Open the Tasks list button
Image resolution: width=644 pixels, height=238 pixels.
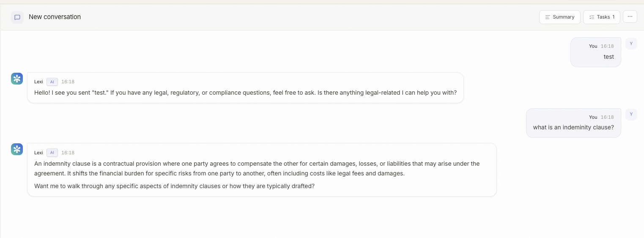click(601, 17)
